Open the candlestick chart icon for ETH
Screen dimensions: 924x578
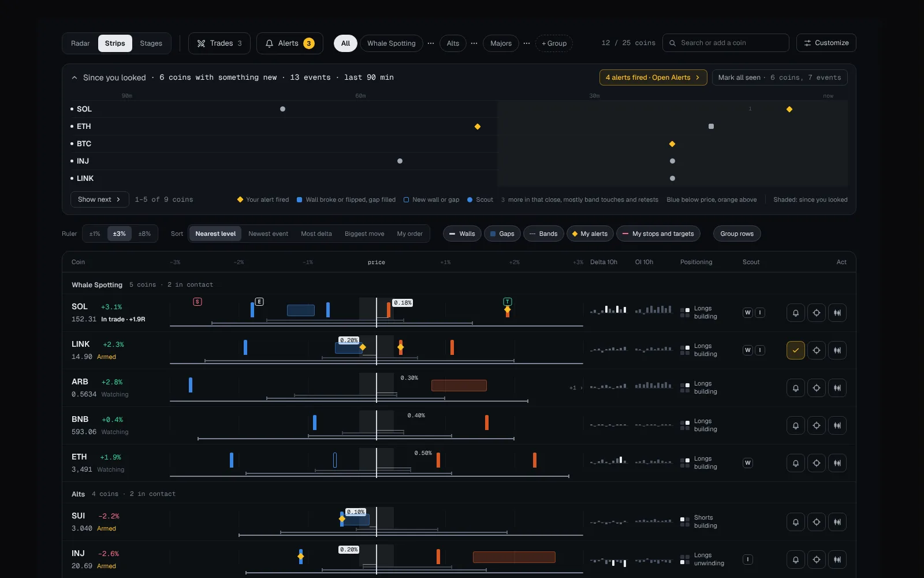(837, 463)
